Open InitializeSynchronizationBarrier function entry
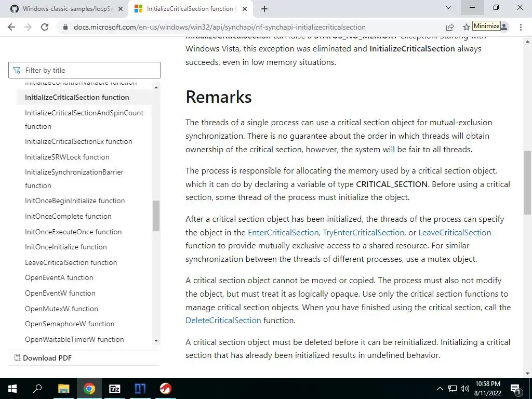This screenshot has width=532, height=399. [74, 179]
